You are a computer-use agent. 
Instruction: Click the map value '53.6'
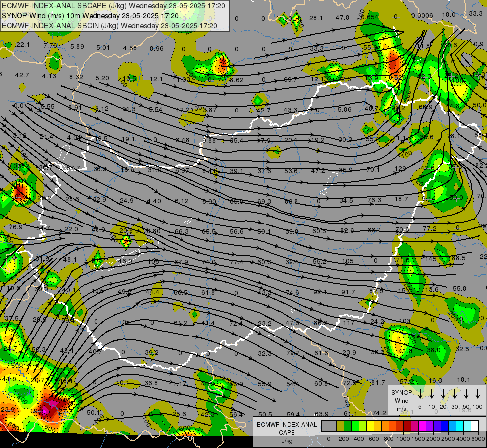[x=291, y=171]
